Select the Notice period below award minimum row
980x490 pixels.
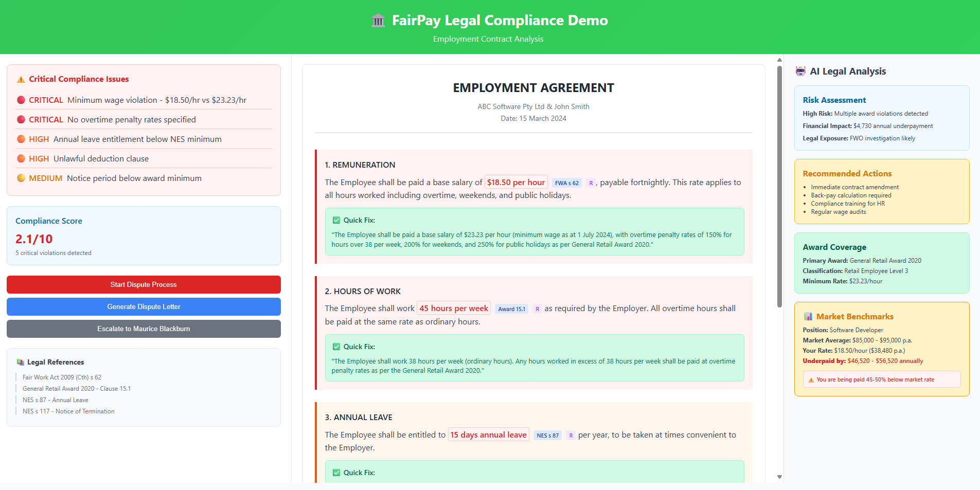144,178
